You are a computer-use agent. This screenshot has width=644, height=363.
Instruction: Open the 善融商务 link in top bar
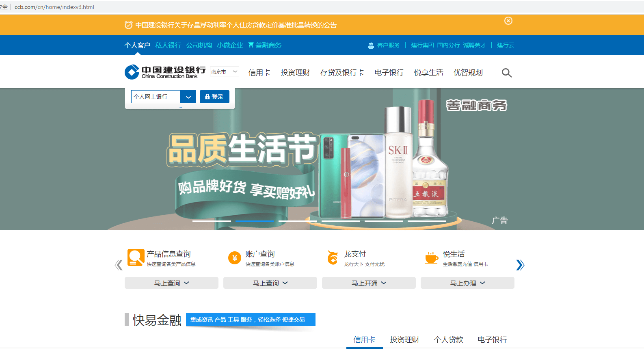pos(268,45)
